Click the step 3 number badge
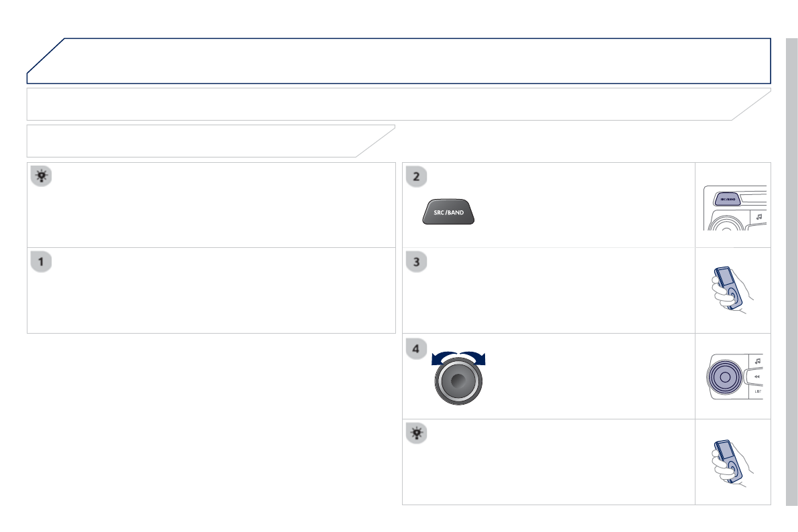The width and height of the screenshot is (798, 532). click(416, 262)
